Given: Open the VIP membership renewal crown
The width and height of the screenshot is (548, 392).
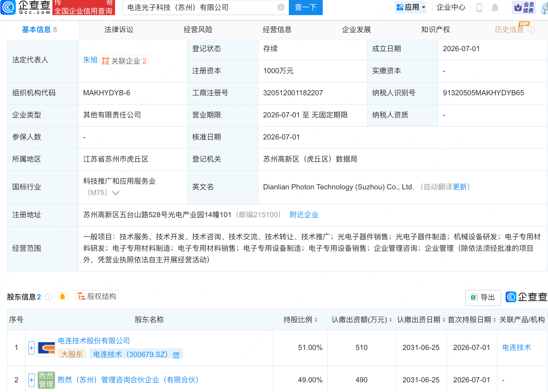Looking at the screenshot, I should tap(524, 7).
